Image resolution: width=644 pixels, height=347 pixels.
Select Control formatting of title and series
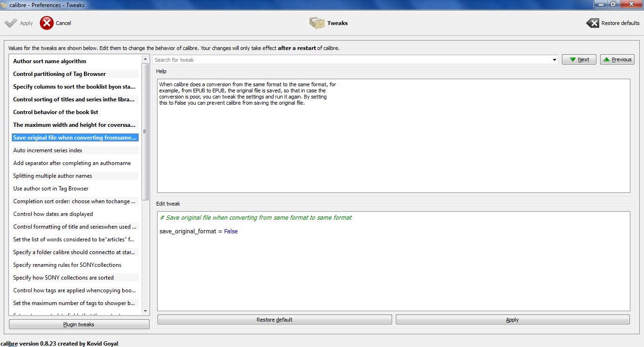click(x=75, y=227)
